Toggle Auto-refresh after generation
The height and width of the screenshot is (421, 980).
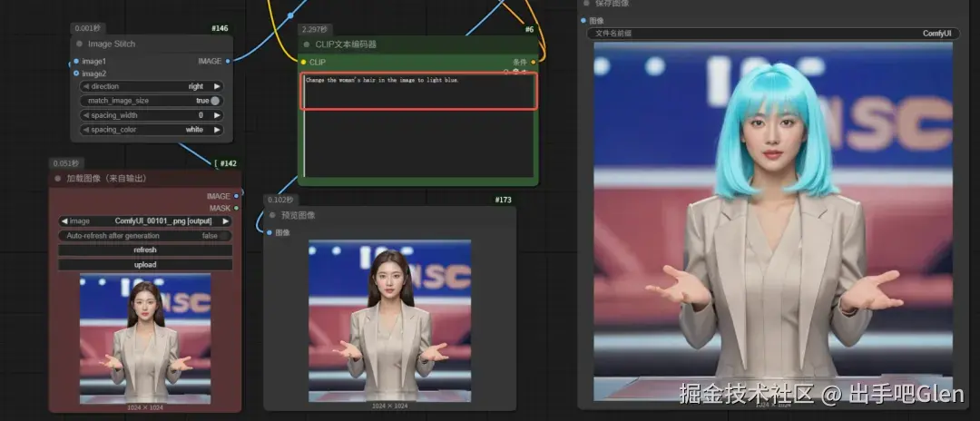click(145, 236)
